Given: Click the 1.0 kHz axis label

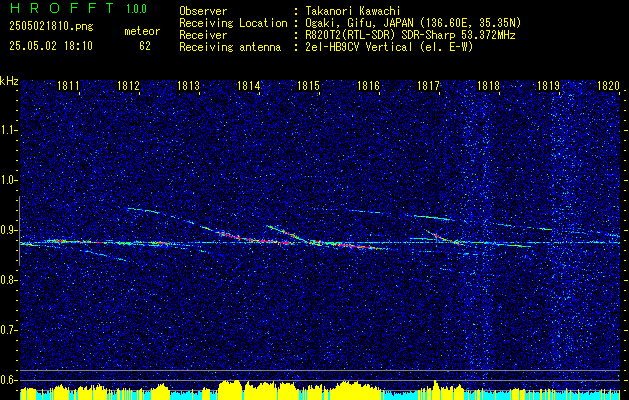Looking at the screenshot, I should click(7, 181).
